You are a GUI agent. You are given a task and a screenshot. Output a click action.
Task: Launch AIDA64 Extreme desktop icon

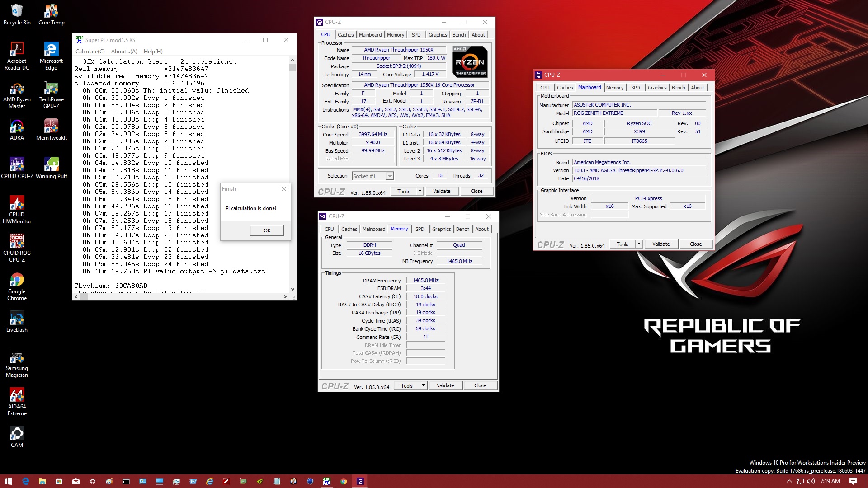[x=17, y=402]
